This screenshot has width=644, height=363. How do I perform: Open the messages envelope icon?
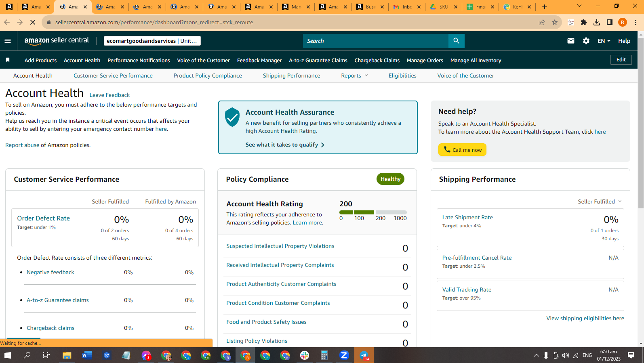click(571, 41)
